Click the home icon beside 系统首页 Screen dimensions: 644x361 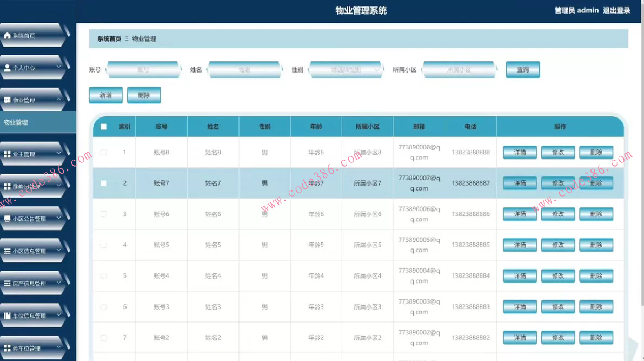click(7, 35)
